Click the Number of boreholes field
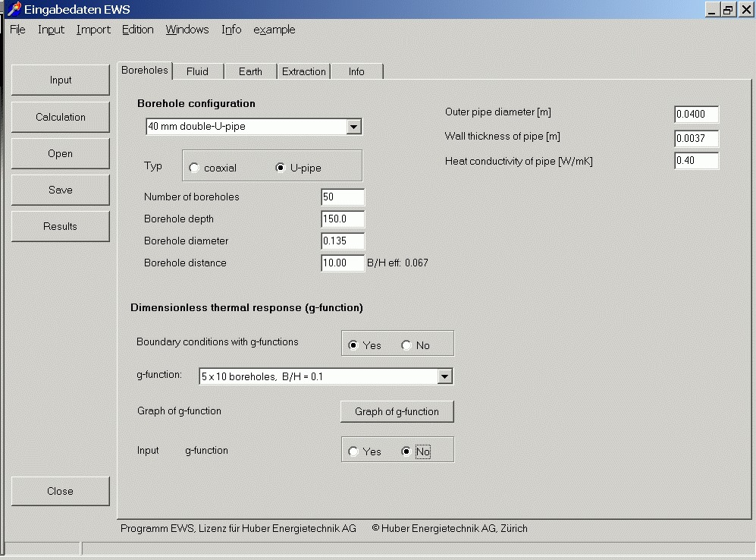Viewport: 756px width, 560px height. tap(342, 197)
